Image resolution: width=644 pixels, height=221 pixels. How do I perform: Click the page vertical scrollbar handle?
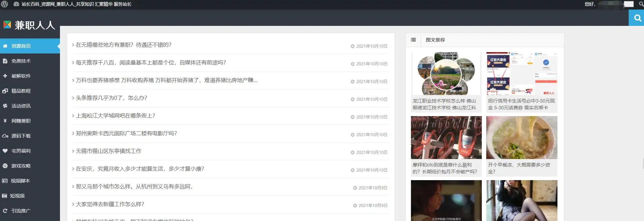click(x=643, y=163)
